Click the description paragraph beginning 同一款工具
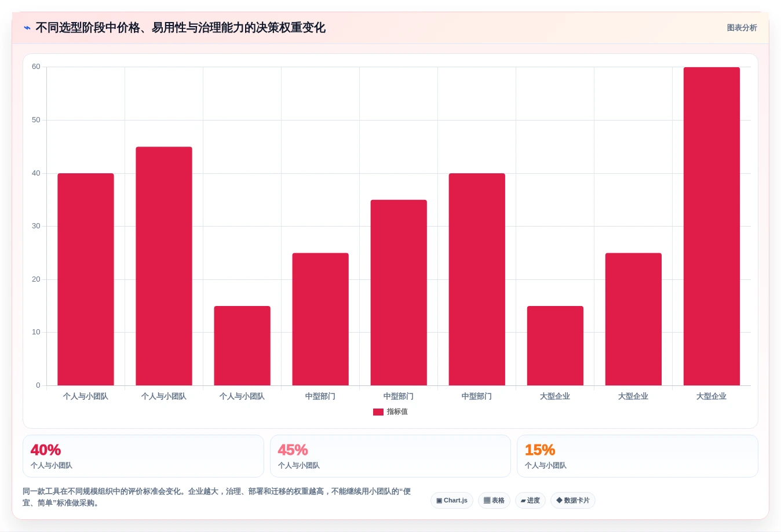 tap(217, 497)
